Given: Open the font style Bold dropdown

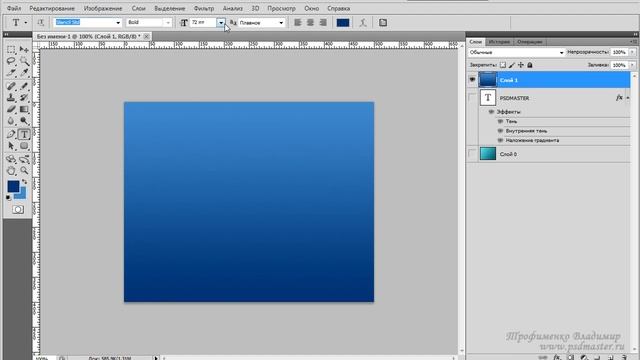Looking at the screenshot, I should (x=168, y=22).
